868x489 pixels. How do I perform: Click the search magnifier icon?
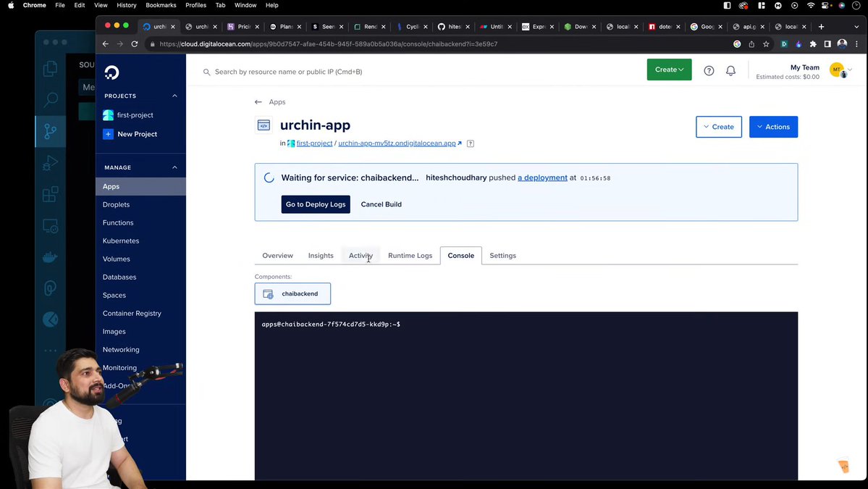pos(206,72)
